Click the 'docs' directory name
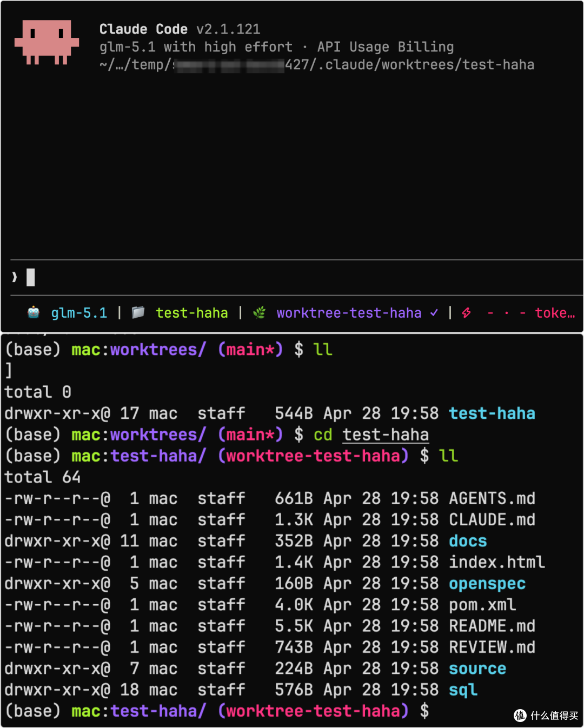 tap(468, 541)
